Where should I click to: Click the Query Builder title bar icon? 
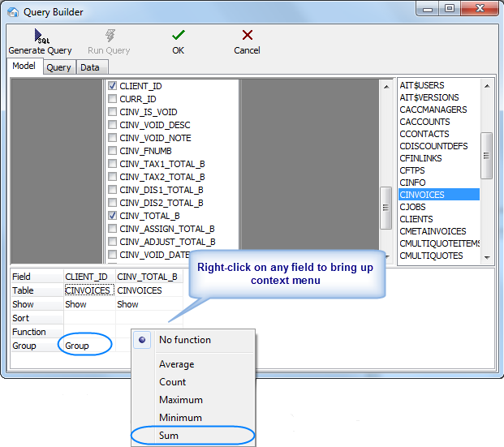coord(13,12)
